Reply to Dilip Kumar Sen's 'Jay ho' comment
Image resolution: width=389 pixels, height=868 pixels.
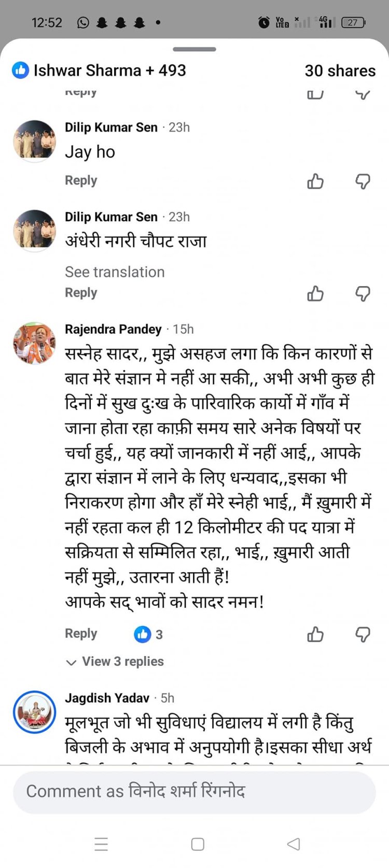[x=81, y=180]
